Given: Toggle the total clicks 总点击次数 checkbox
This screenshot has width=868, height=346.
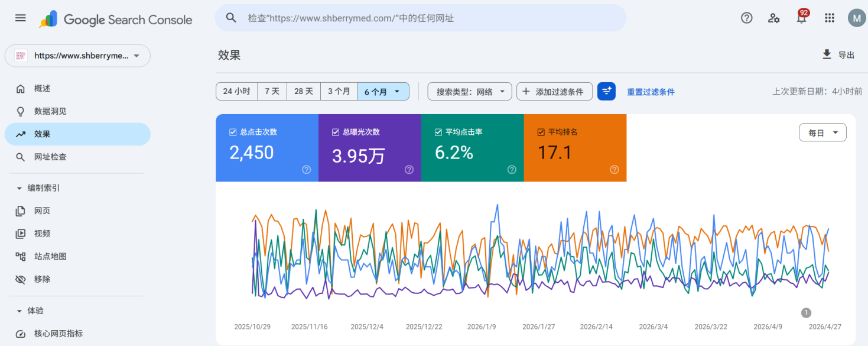Looking at the screenshot, I should pos(233,132).
